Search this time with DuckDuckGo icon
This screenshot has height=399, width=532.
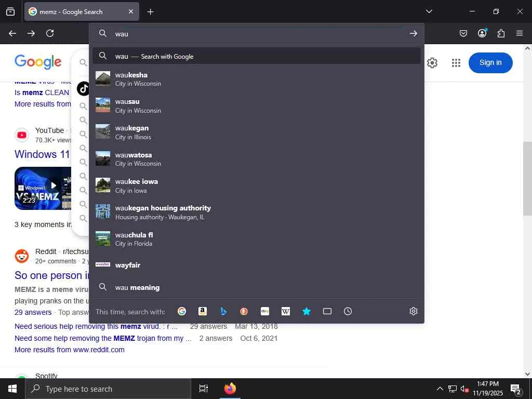(x=244, y=311)
